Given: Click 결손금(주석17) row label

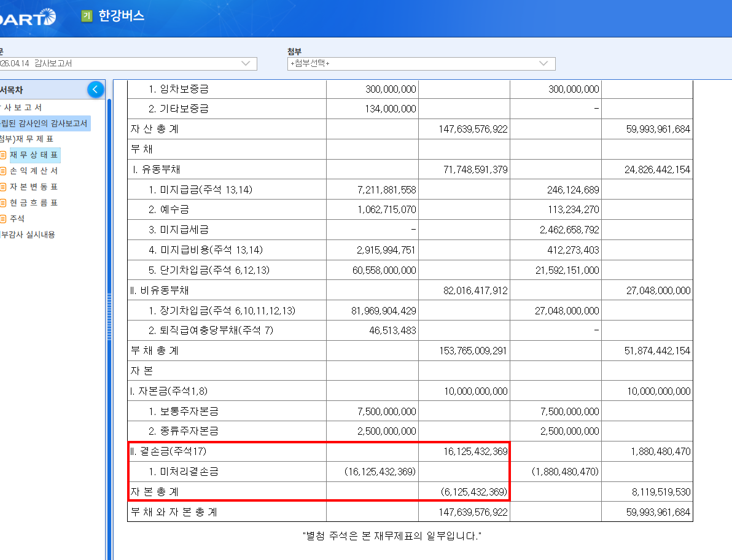Looking at the screenshot, I should click(x=168, y=451).
